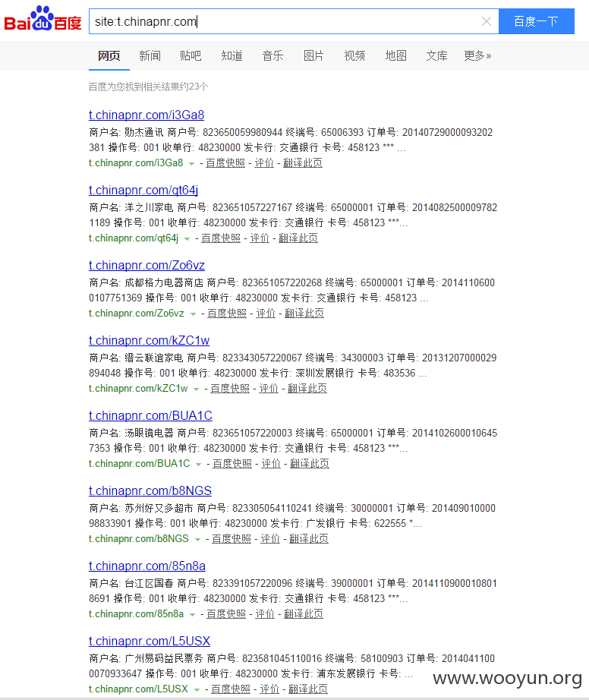Click green URL t.chinapnr.com/b8NGS
The width and height of the screenshot is (589, 700).
139,539
